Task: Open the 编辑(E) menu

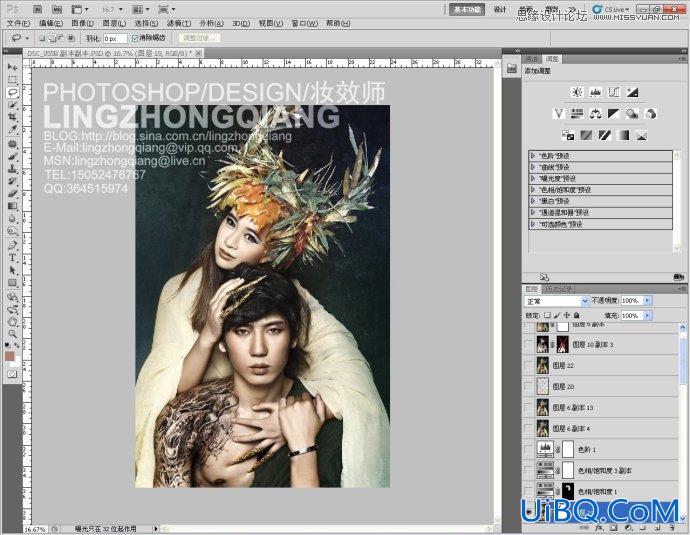Action: [x=51, y=23]
